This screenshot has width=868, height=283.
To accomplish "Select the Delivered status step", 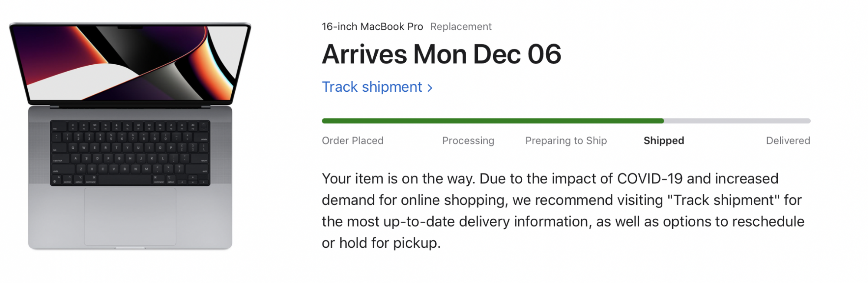I will (x=788, y=140).
